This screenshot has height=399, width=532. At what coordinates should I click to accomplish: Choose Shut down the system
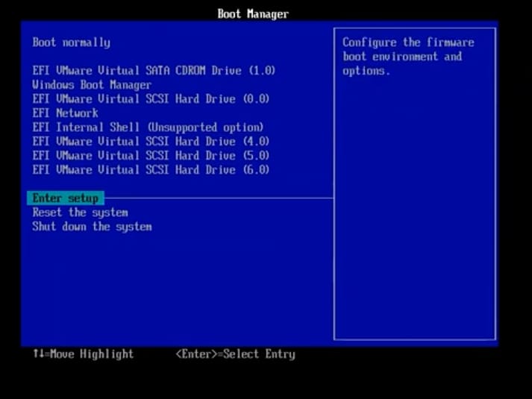[x=92, y=227]
